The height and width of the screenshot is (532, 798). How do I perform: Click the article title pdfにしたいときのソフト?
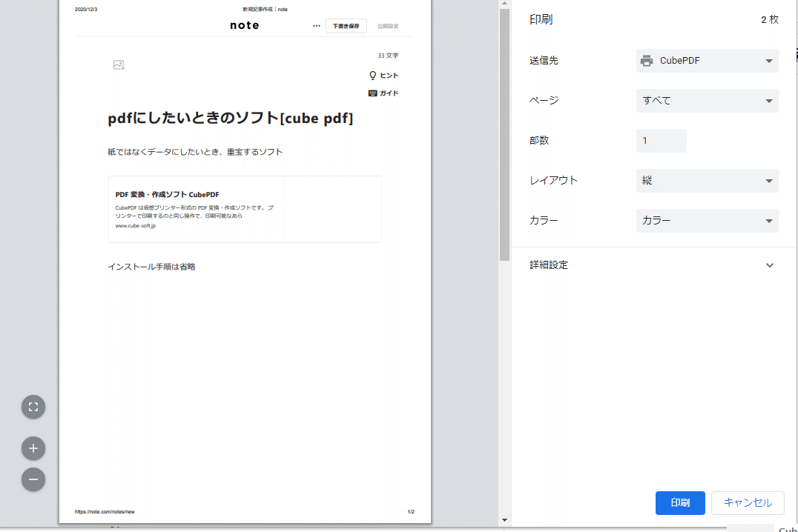(230, 118)
